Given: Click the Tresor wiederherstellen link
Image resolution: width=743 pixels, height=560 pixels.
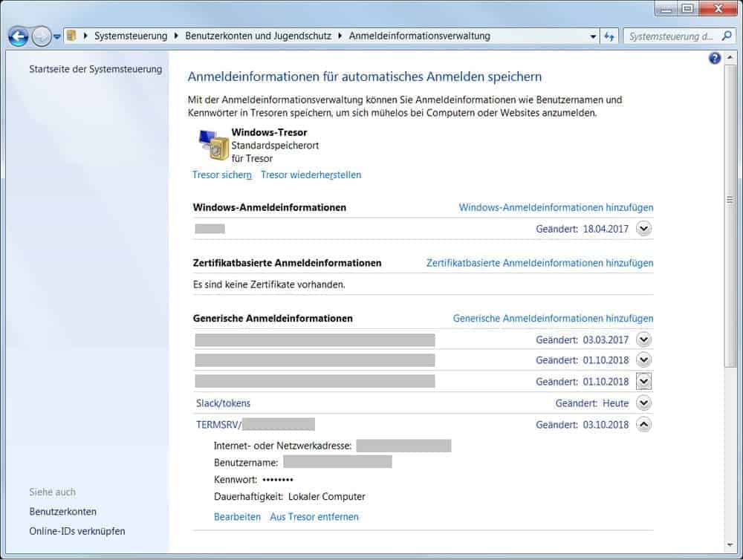Looking at the screenshot, I should (x=311, y=175).
